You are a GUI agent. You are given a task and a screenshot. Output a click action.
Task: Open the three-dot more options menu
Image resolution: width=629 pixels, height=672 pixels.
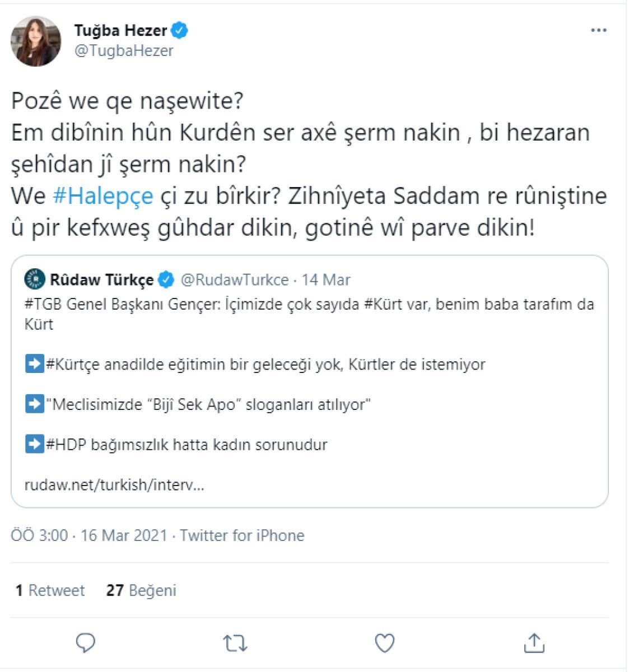point(599,31)
